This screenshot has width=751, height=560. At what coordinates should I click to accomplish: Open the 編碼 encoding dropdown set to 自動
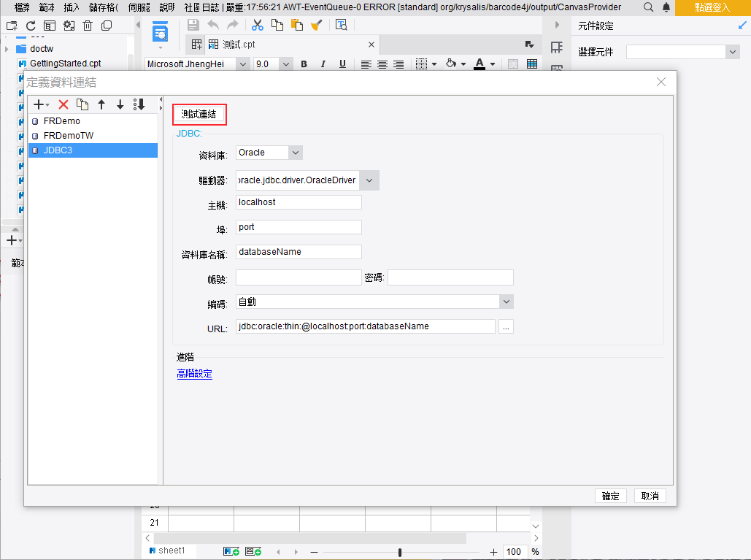507,301
